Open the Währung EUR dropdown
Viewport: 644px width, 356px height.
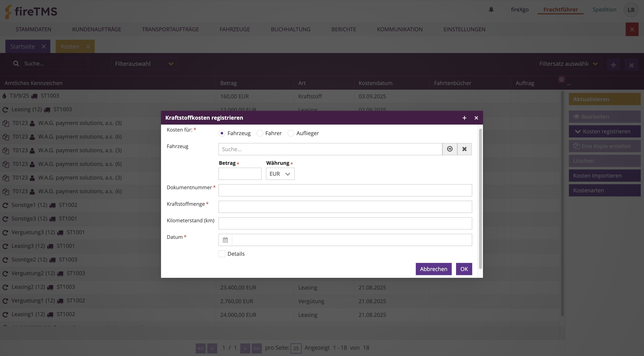click(x=280, y=174)
